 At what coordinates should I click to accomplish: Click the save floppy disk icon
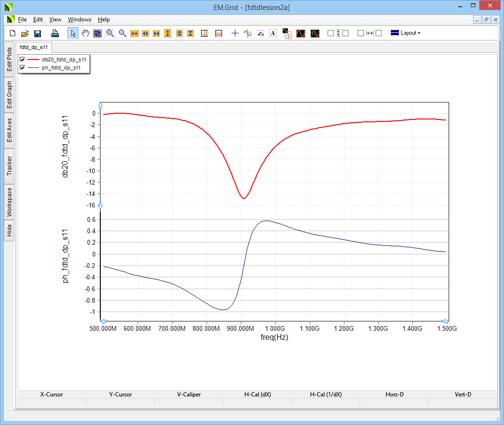[38, 33]
